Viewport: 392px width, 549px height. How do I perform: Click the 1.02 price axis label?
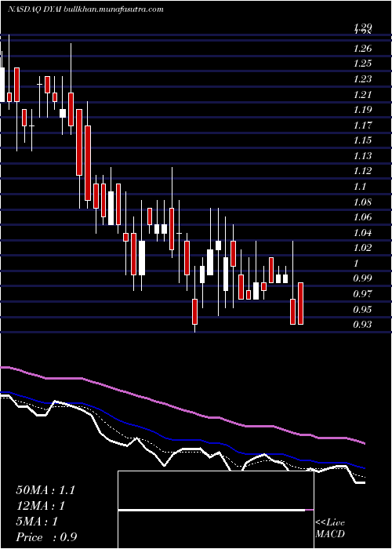click(x=362, y=248)
